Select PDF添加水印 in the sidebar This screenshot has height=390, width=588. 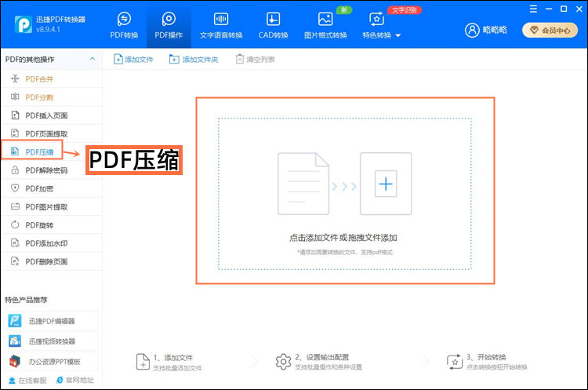pyautogui.click(x=52, y=243)
